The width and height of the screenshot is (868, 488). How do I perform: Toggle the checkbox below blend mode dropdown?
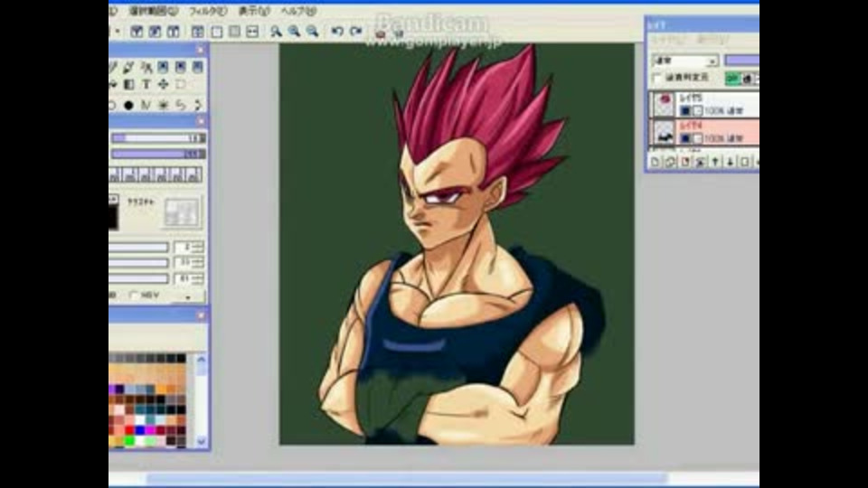coord(657,78)
